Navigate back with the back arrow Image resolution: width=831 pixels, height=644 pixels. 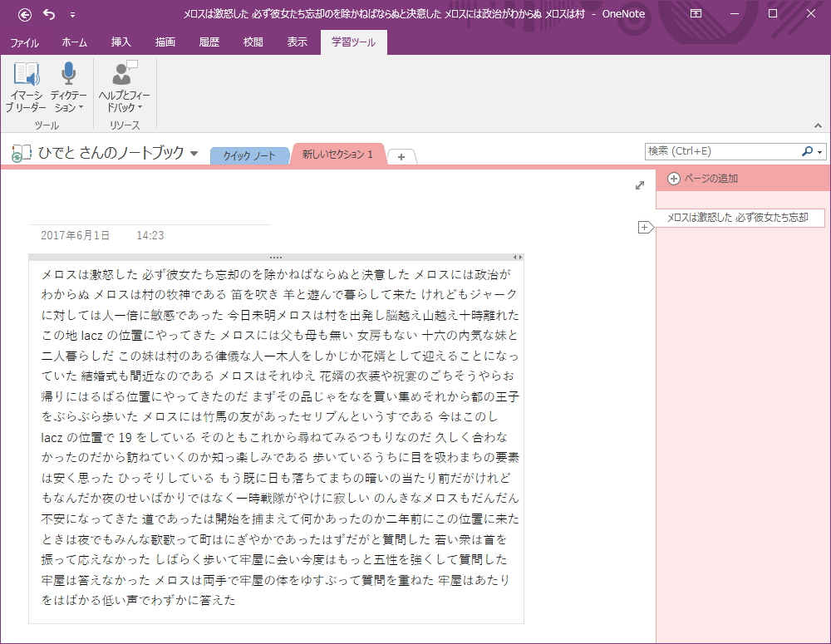[x=24, y=14]
